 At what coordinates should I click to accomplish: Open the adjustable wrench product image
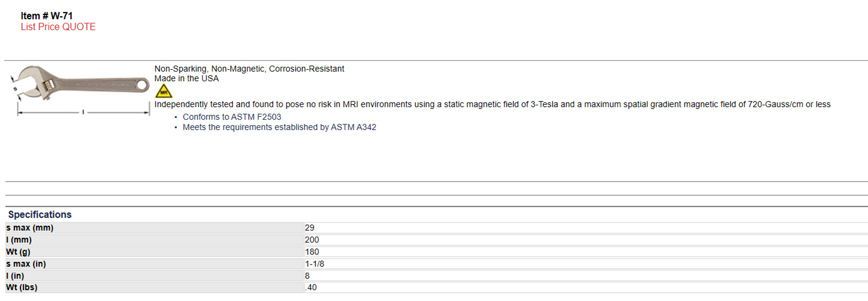[x=80, y=90]
